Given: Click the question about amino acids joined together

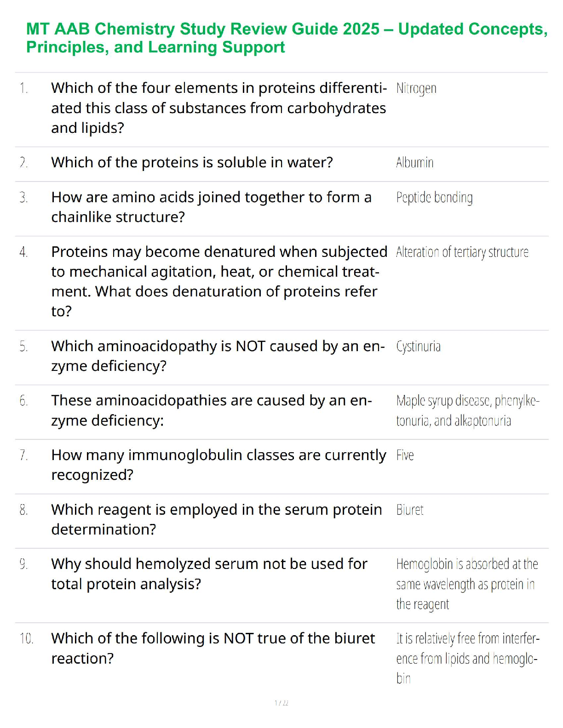Looking at the screenshot, I should (x=211, y=207).
